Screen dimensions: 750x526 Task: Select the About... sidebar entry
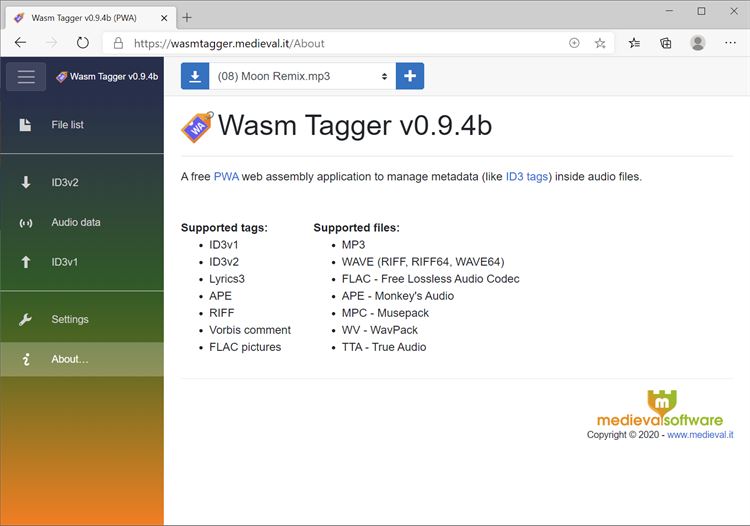pos(82,359)
